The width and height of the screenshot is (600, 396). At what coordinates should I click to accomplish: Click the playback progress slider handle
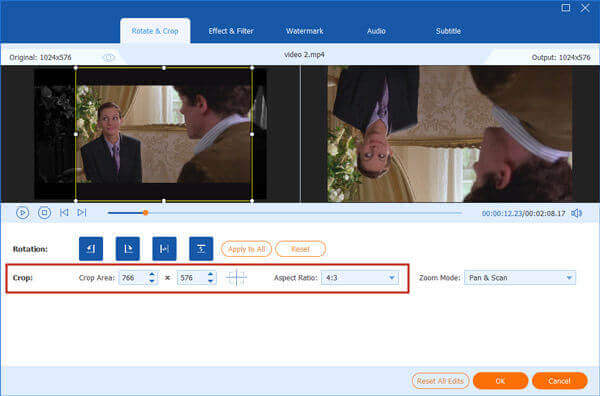pos(145,213)
